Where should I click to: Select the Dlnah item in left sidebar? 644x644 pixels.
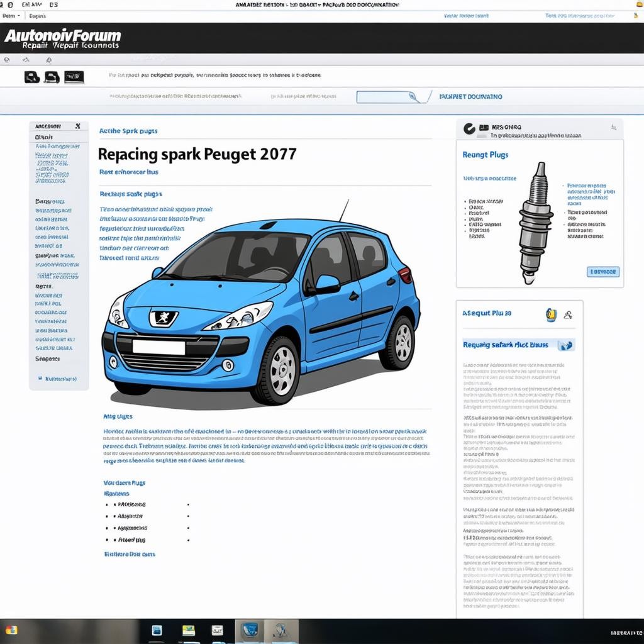[x=44, y=137]
